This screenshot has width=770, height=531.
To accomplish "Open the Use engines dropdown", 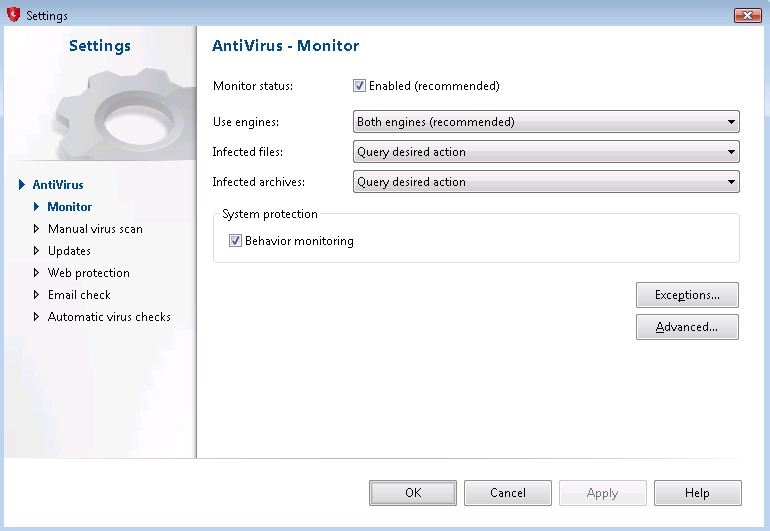I will 546,122.
